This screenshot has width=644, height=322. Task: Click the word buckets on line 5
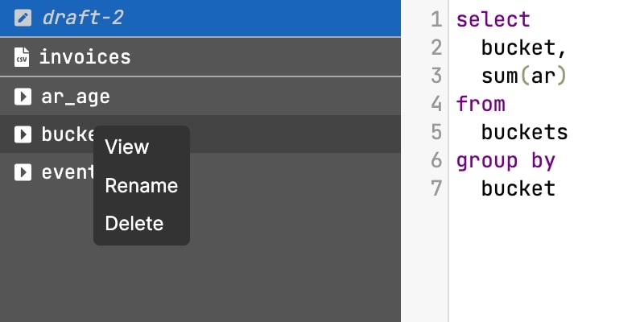[x=525, y=132]
